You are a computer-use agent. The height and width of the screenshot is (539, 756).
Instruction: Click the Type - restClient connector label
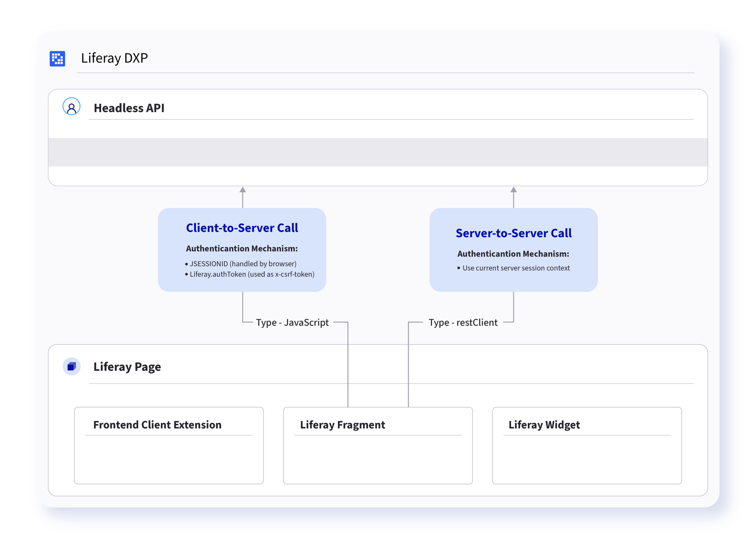point(463,322)
